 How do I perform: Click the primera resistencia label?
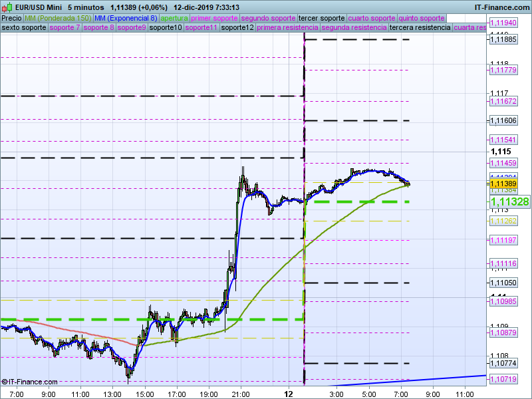(x=287, y=28)
